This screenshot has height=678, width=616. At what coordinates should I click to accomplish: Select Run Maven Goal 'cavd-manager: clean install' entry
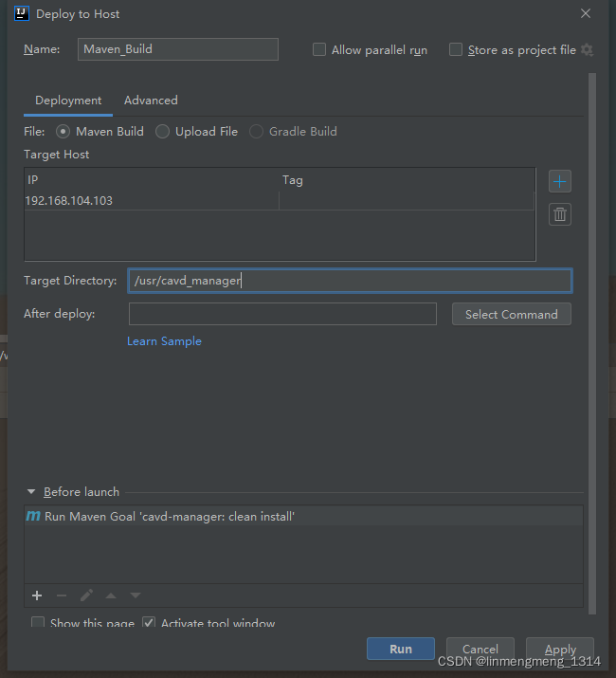point(303,516)
